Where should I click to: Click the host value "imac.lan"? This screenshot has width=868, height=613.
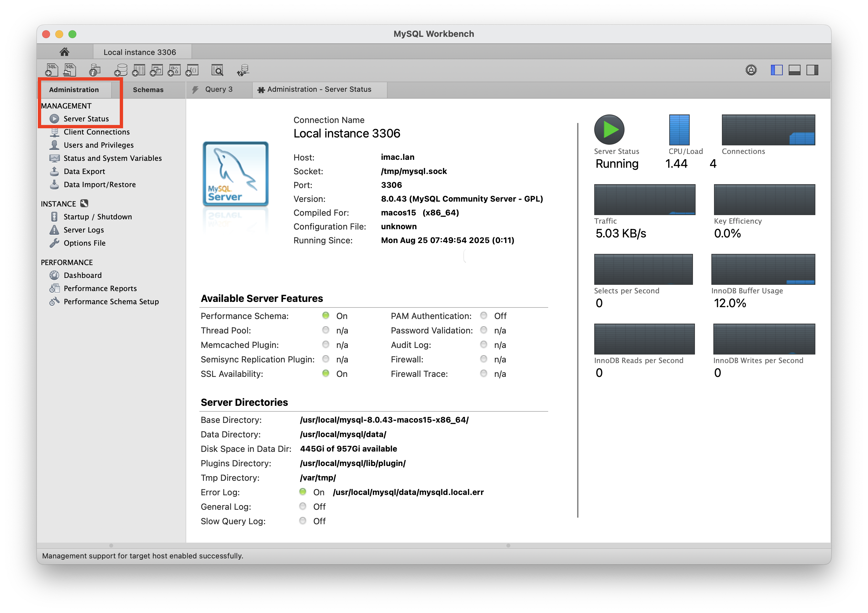tap(398, 157)
